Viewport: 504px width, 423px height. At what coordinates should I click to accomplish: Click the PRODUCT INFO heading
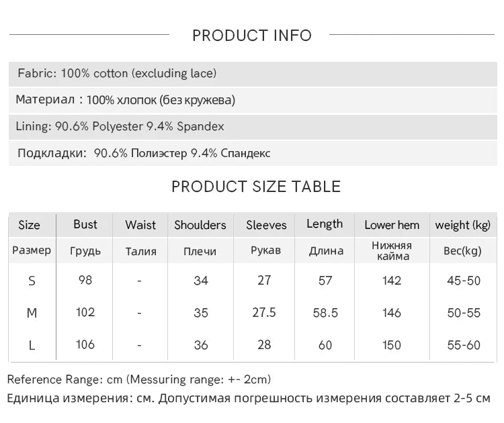pos(252,36)
